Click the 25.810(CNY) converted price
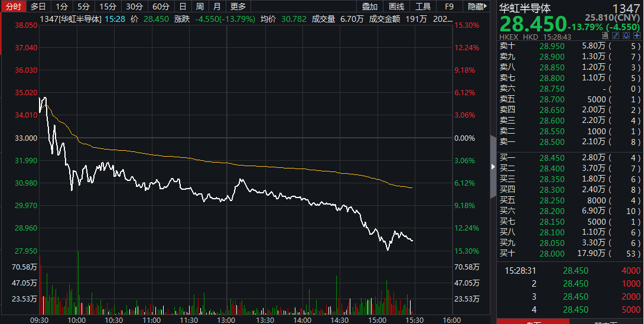The image size is (644, 324). pos(612,18)
